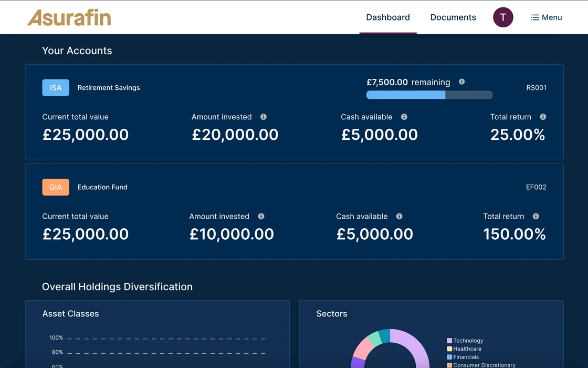Click the 80% axis label in Asset Classes

click(57, 352)
